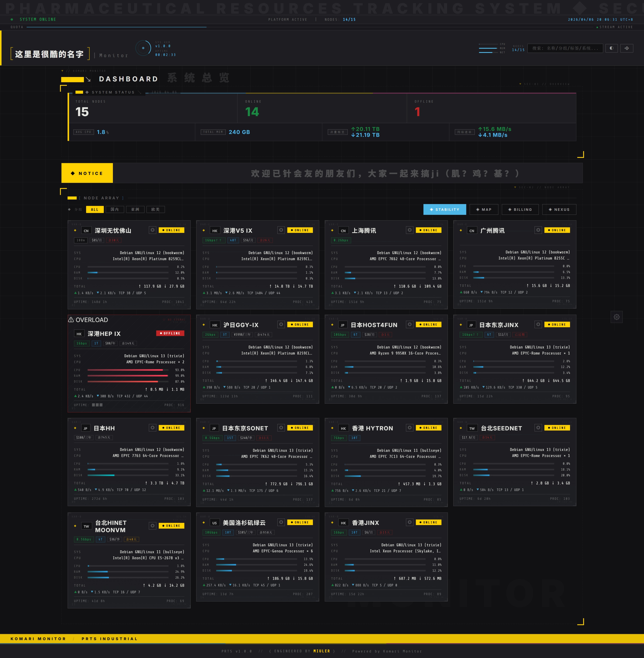
Task: Toggle the STABILITY view button
Action: tap(444, 209)
